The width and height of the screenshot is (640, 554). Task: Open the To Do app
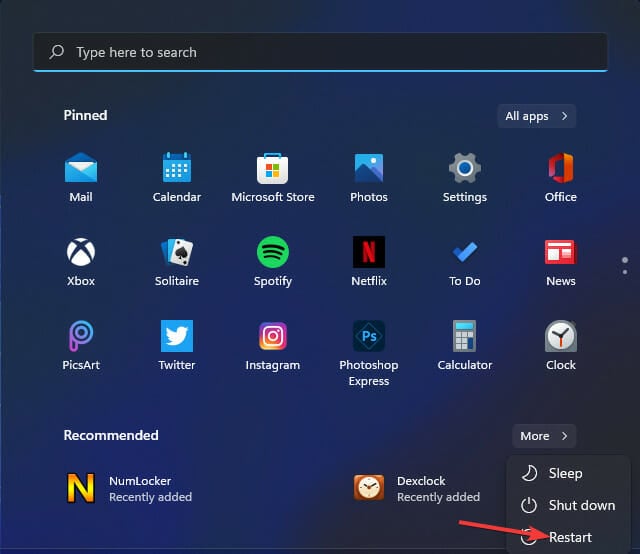point(464,262)
